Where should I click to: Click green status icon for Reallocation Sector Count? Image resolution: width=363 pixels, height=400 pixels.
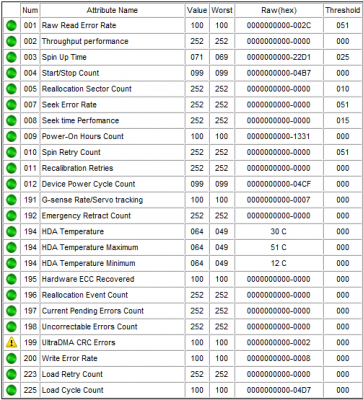(x=11, y=89)
